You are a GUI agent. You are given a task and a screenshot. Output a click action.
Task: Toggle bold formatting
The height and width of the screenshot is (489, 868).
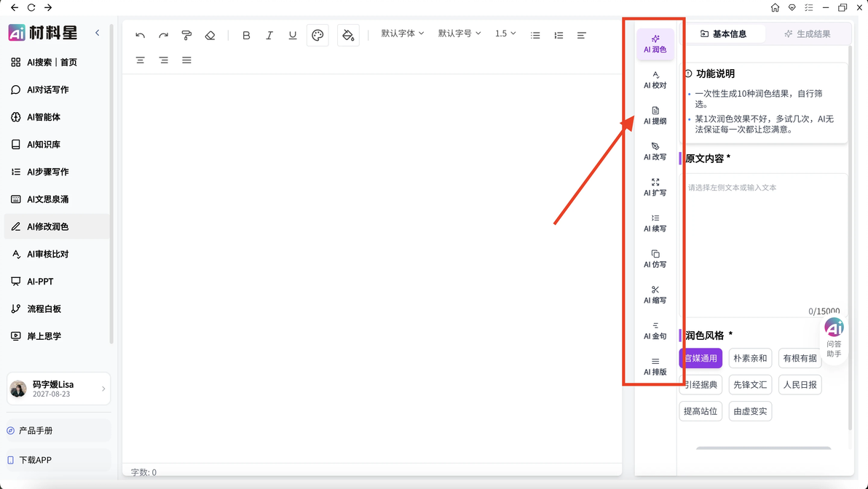click(246, 36)
